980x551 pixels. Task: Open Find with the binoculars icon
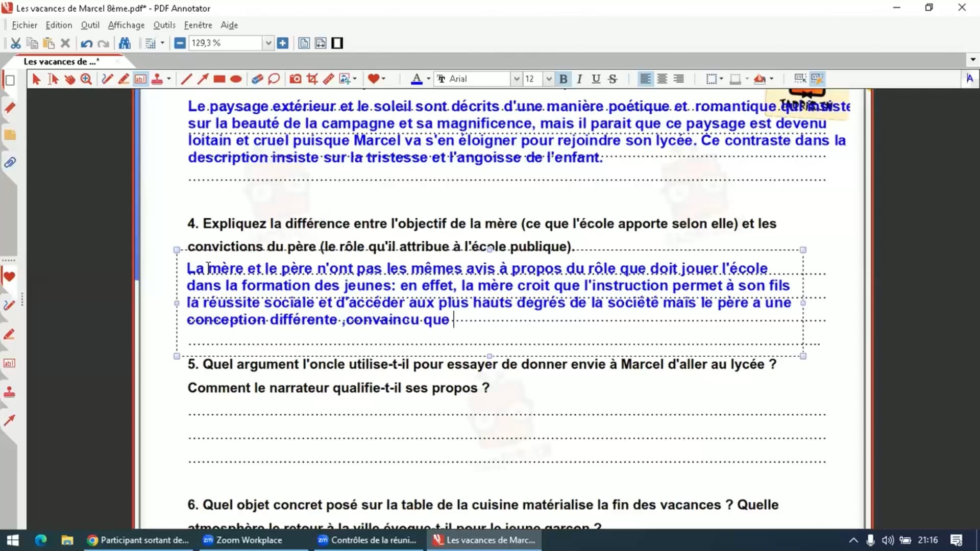coord(125,43)
